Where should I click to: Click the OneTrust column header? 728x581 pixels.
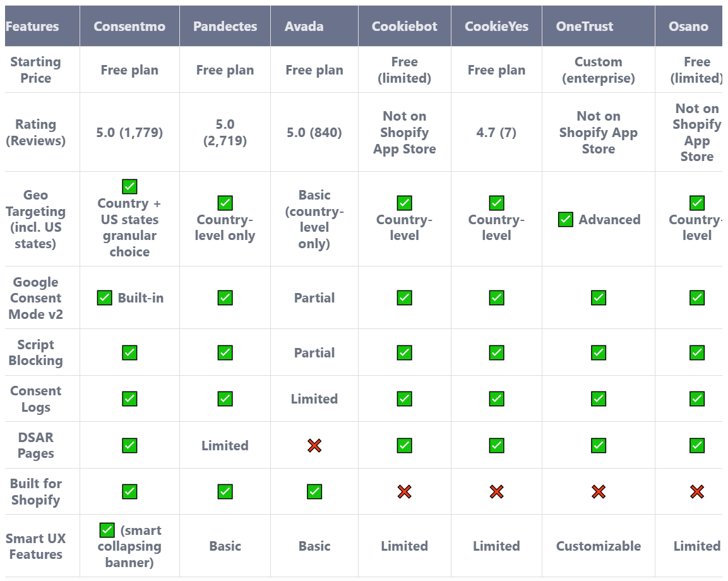click(585, 27)
